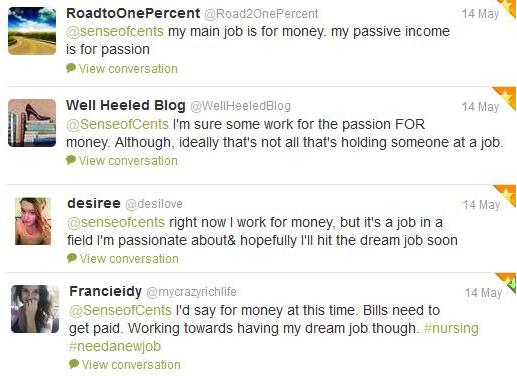This screenshot has width=517, height=376.
Task: Open Francieidy's profile photo
Action: 35,309
